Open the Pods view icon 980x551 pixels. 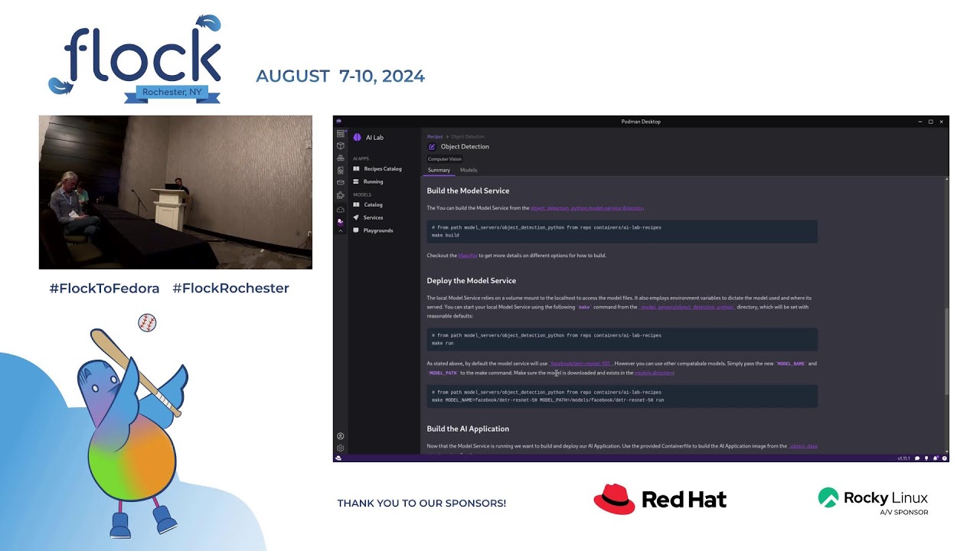341,158
